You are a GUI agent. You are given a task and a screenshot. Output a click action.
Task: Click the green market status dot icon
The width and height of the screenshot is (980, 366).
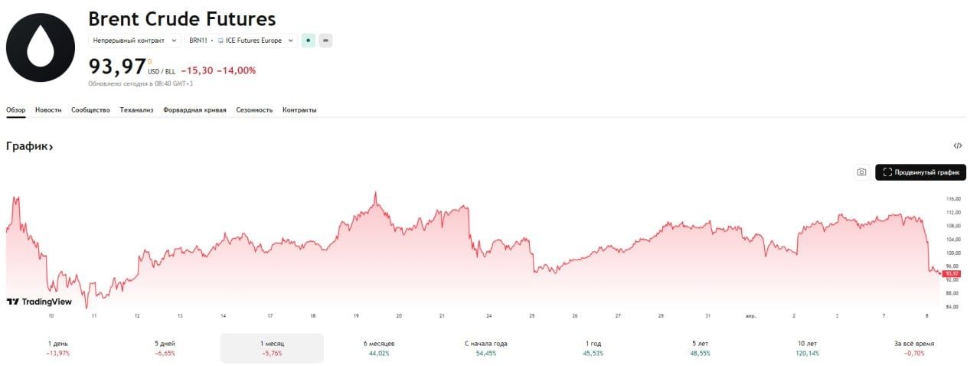[308, 41]
